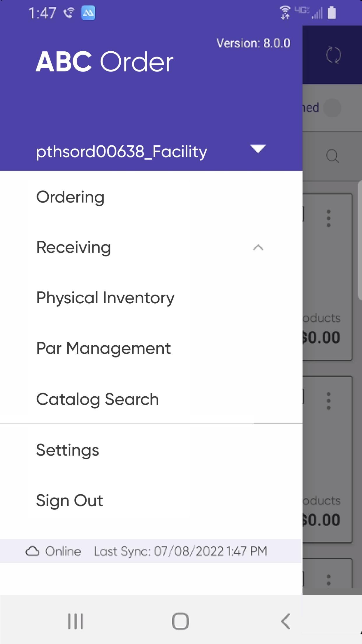
Task: Open Settings from the drawer
Action: click(x=151, y=450)
